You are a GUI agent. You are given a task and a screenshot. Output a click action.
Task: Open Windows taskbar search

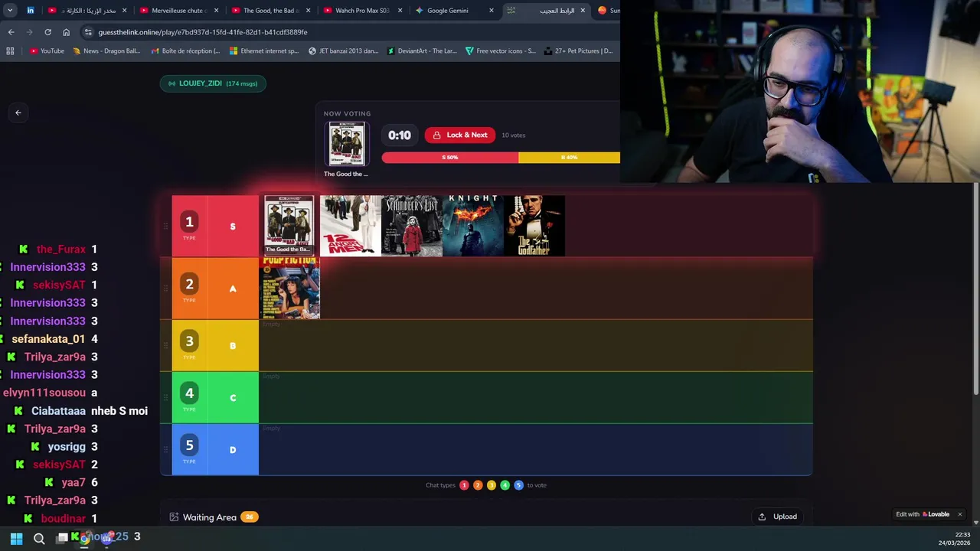(x=39, y=539)
